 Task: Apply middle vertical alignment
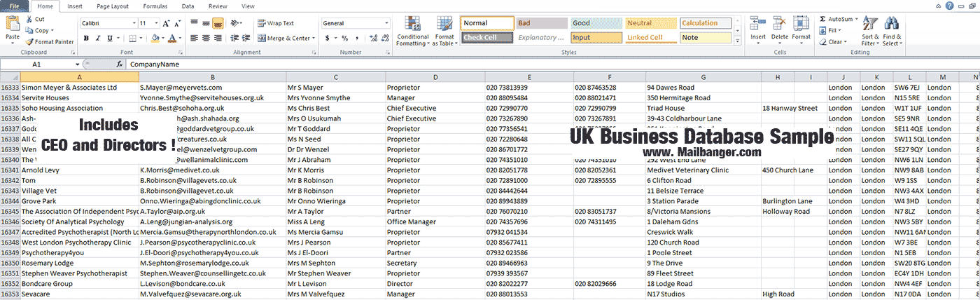205,23
